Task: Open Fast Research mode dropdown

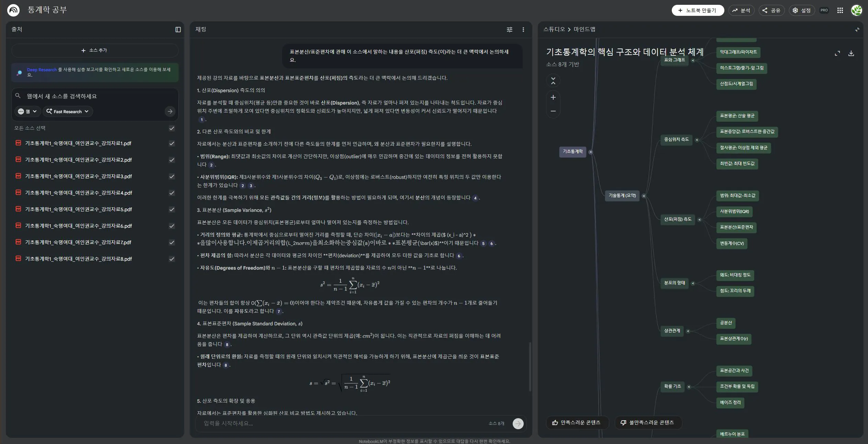Action: pyautogui.click(x=68, y=111)
